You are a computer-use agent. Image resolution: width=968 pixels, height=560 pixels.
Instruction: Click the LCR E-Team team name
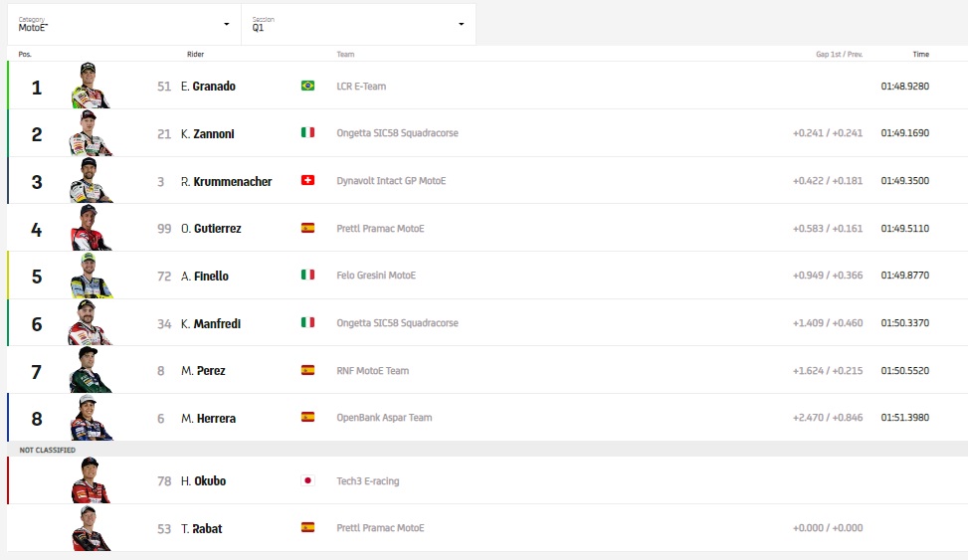tap(361, 87)
